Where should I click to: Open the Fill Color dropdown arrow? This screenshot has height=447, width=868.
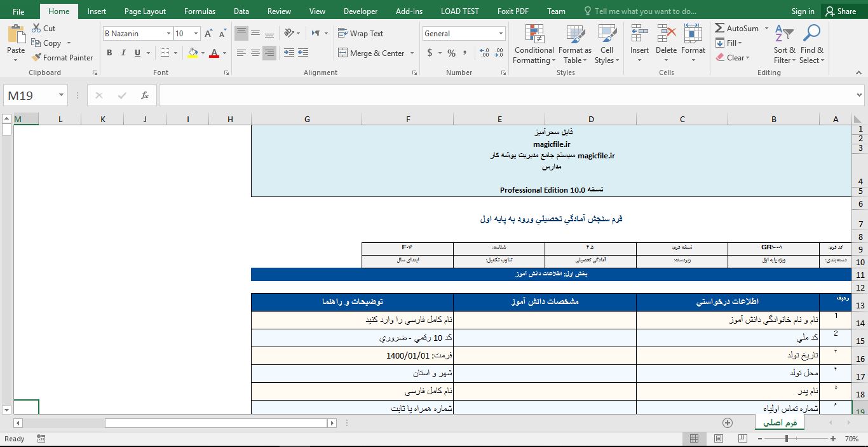click(x=201, y=53)
